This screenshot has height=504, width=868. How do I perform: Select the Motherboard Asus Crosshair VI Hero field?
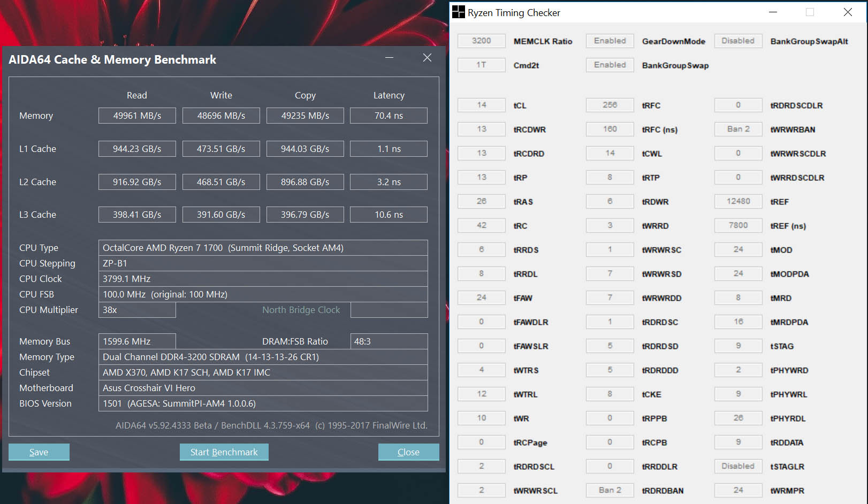(x=263, y=388)
